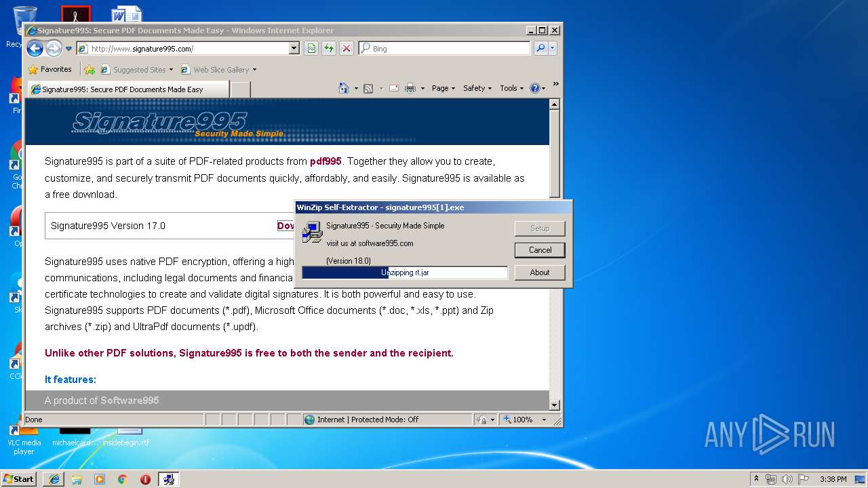The image size is (868, 488).
Task: Click the Refresh page icon
Action: [x=329, y=48]
